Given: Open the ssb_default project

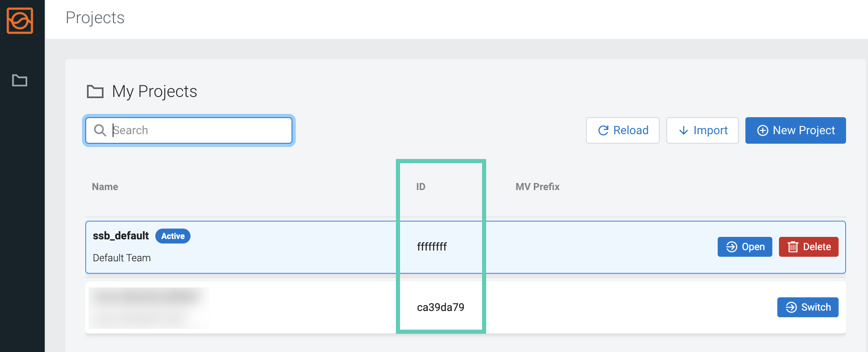Looking at the screenshot, I should click(745, 246).
